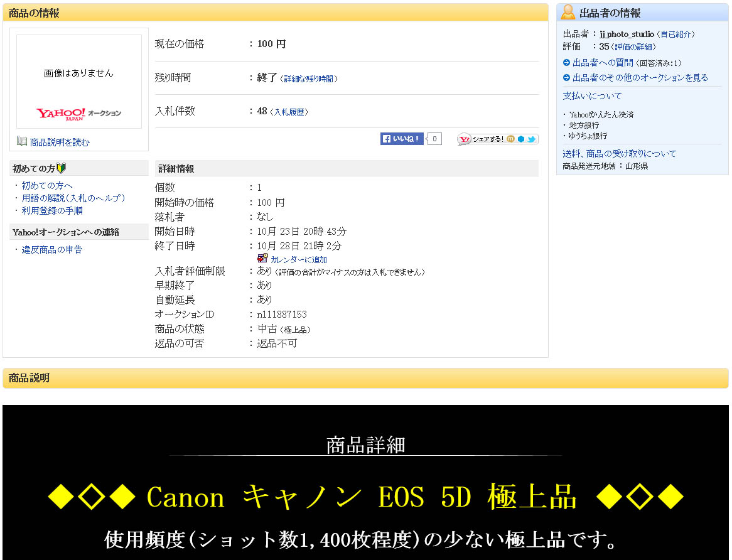This screenshot has height=560, width=732.
Task: Click the auction ID n111887153
Action: tap(282, 315)
